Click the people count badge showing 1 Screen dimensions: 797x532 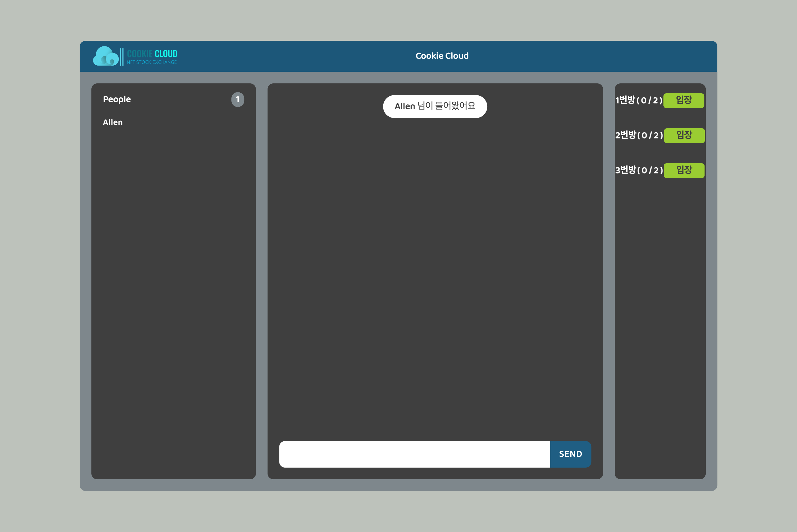point(237,99)
